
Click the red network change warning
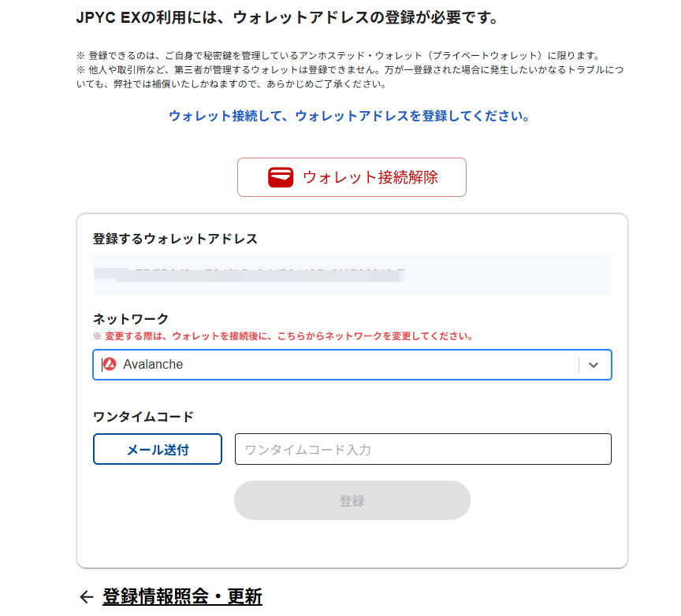click(283, 336)
